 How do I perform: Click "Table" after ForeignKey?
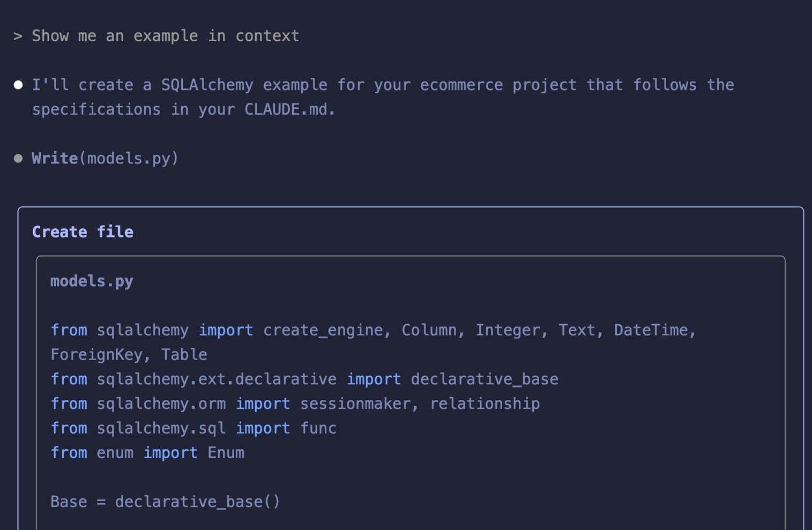tap(184, 355)
